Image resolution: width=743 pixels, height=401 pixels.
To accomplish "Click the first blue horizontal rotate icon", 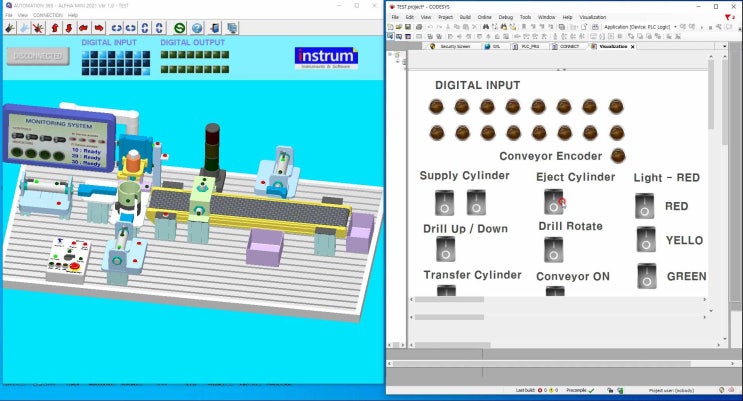I will click(x=117, y=28).
